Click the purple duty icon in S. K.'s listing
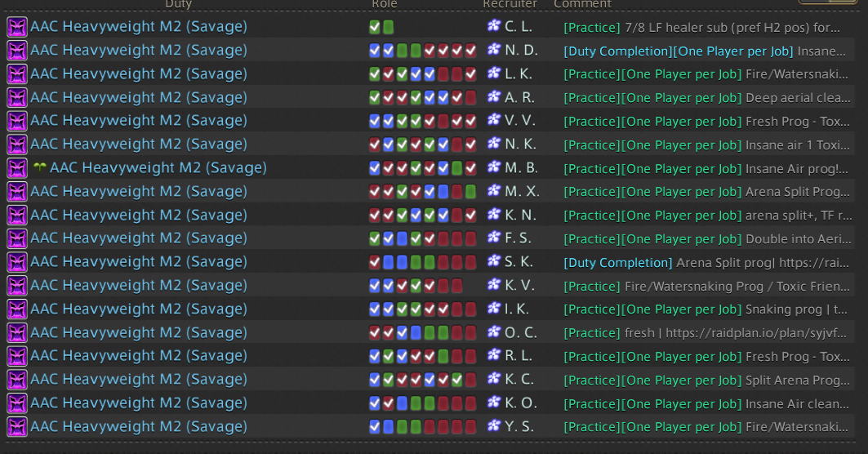Image resolution: width=868 pixels, height=454 pixels. pyautogui.click(x=17, y=262)
